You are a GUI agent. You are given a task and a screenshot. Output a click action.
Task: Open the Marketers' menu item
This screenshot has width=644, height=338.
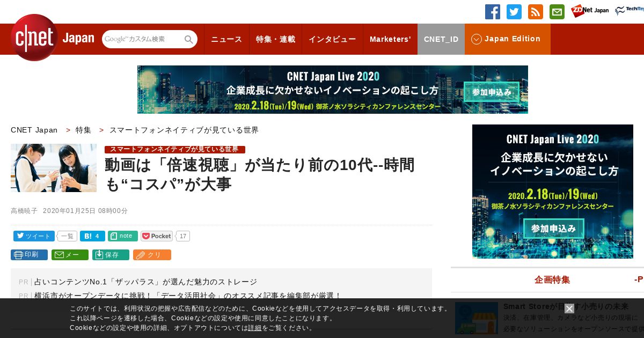tap(390, 39)
